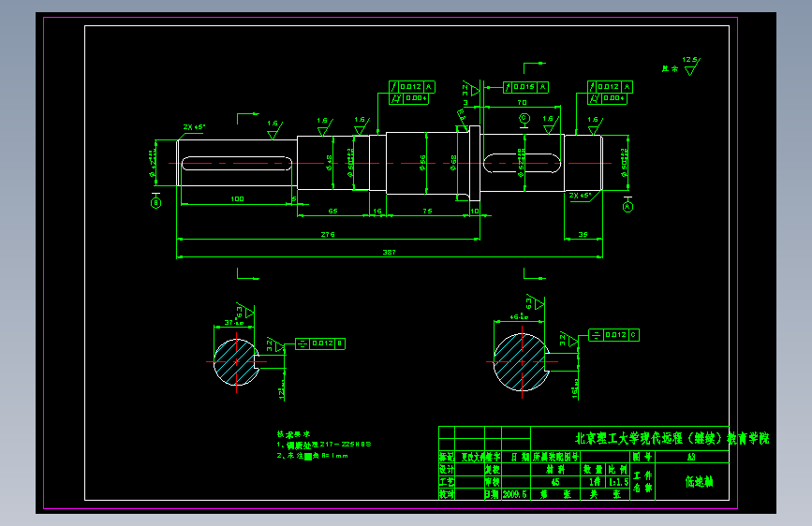
Task: Select the keyway slot below datum C
Action: [x=522, y=163]
